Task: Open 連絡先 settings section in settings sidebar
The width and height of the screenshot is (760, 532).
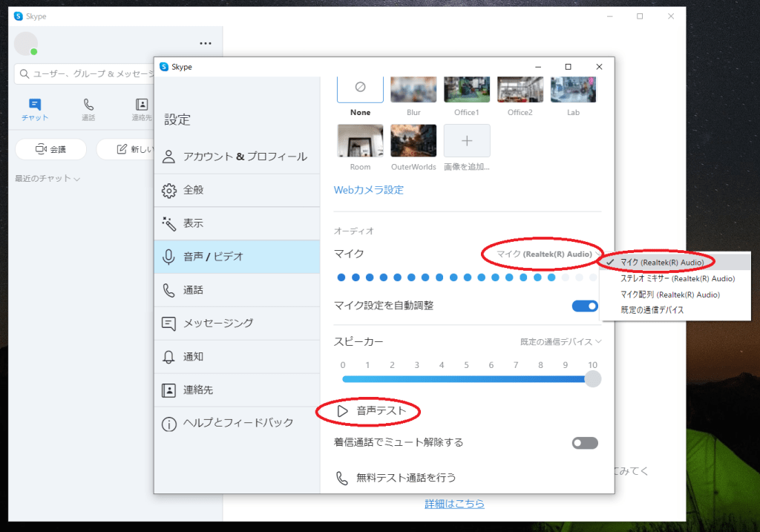Action: pos(237,390)
